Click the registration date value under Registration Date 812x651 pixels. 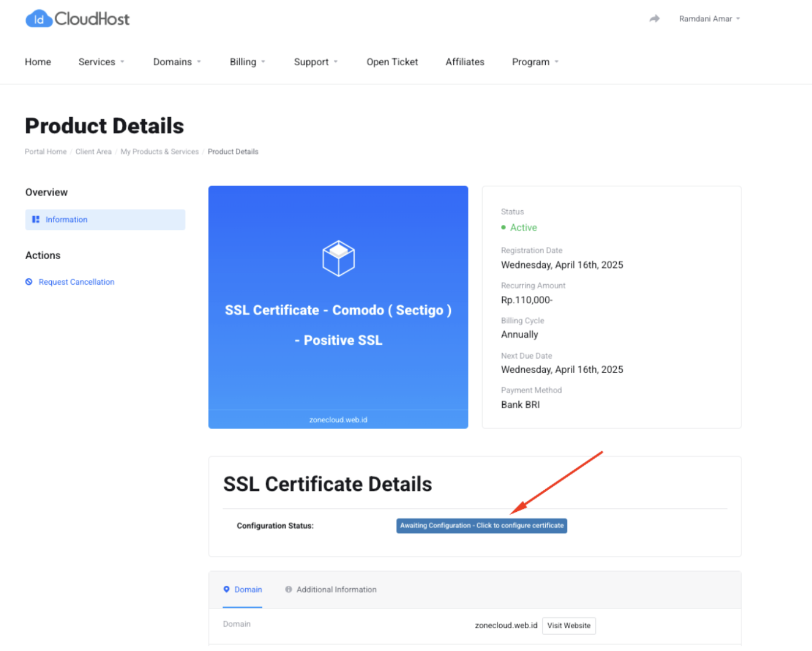coord(562,265)
